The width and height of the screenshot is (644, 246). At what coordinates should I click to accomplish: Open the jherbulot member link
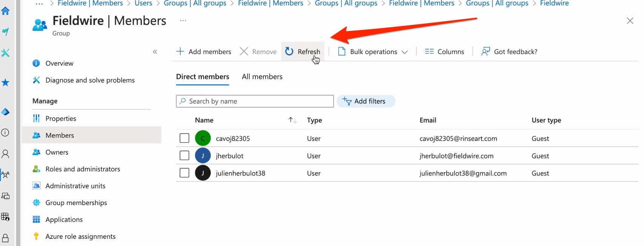point(229,156)
